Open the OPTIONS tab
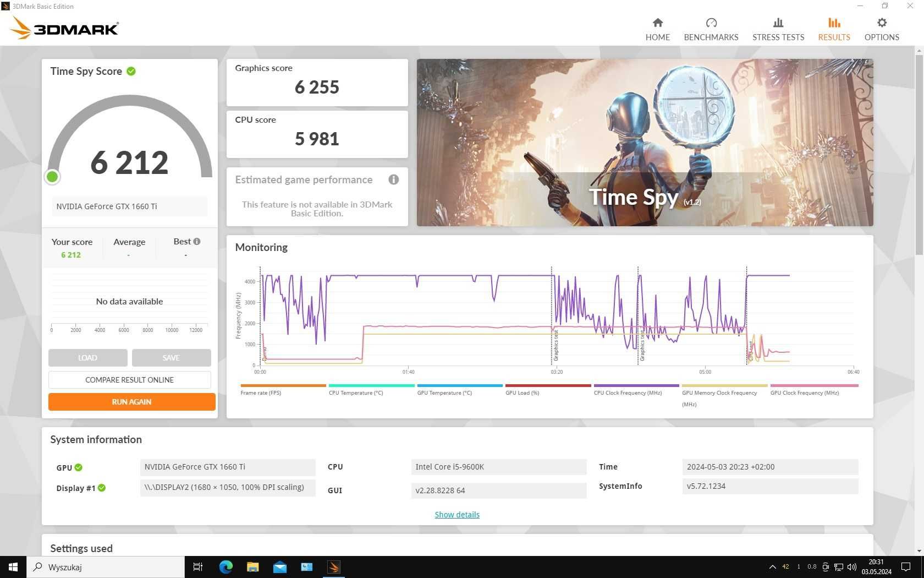The width and height of the screenshot is (924, 578). [x=882, y=29]
